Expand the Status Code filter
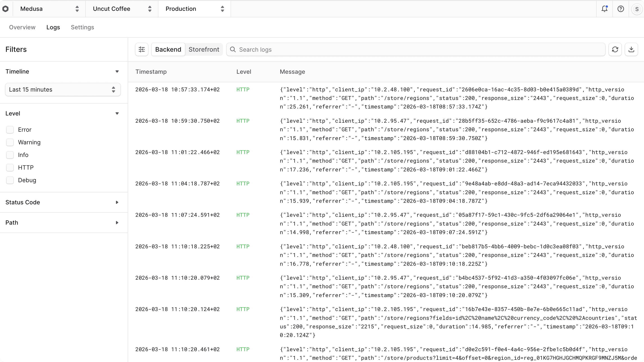 click(x=117, y=202)
